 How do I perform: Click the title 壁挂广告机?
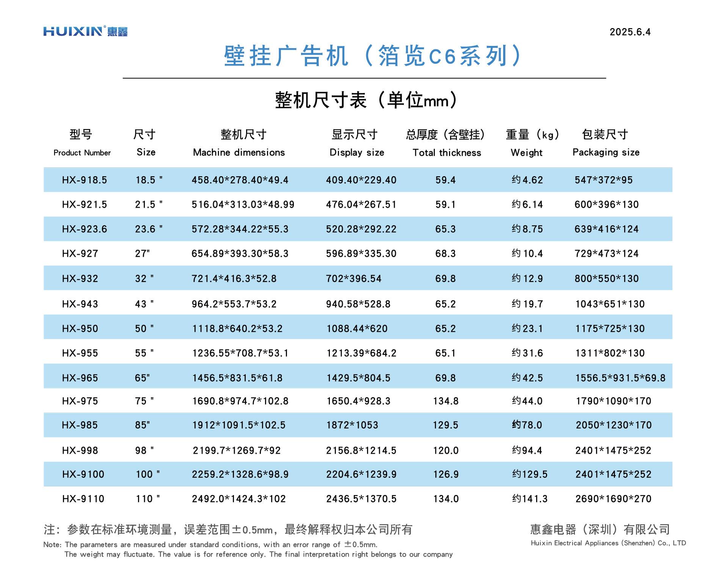pos(286,56)
